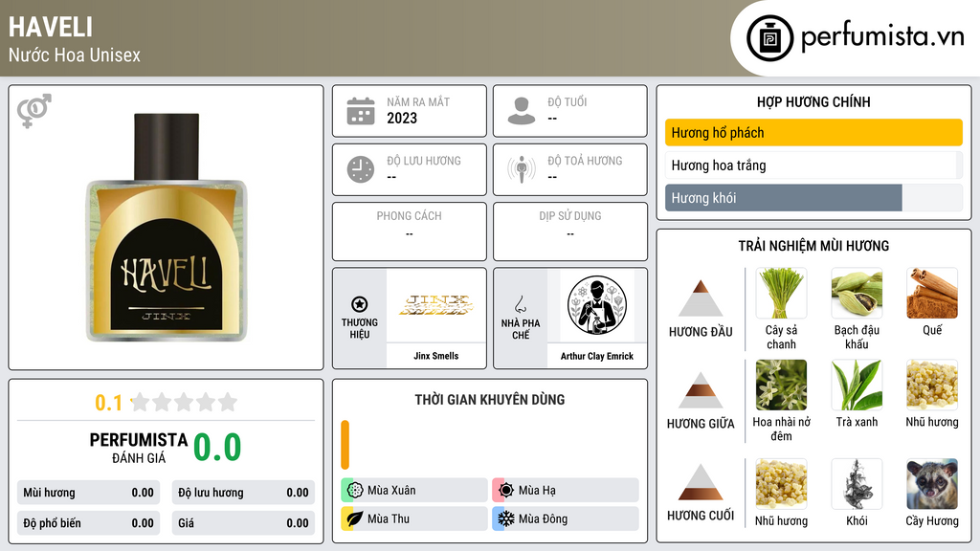
Task: Select the Mùa Hạ season chip
Action: click(x=565, y=490)
